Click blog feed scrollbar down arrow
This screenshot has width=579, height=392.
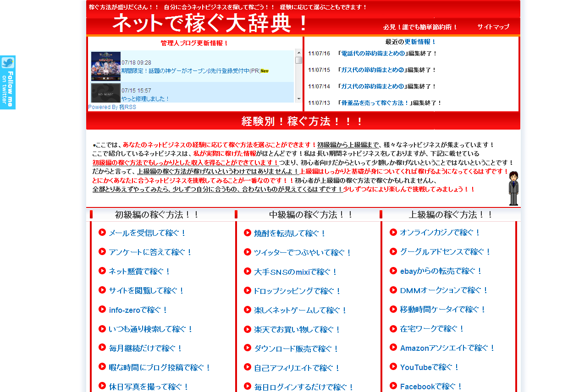299,99
